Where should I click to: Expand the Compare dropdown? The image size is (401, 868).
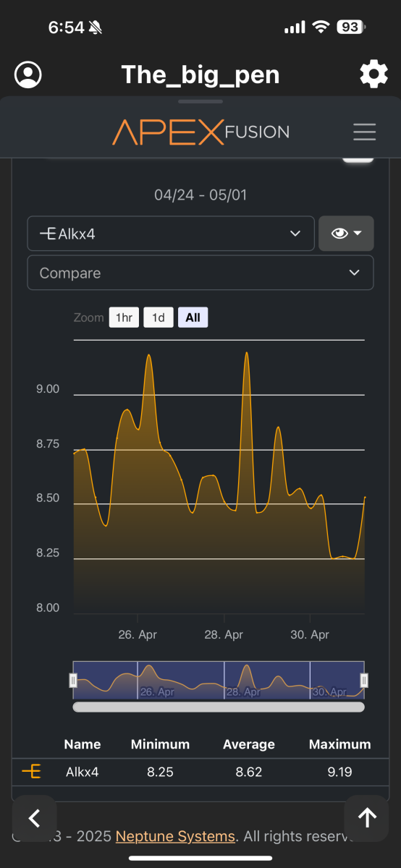200,273
